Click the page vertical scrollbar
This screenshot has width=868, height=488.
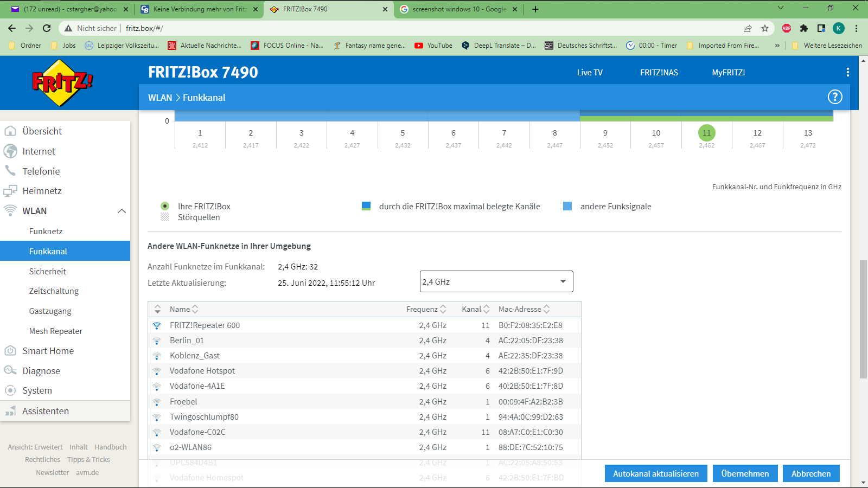863,319
